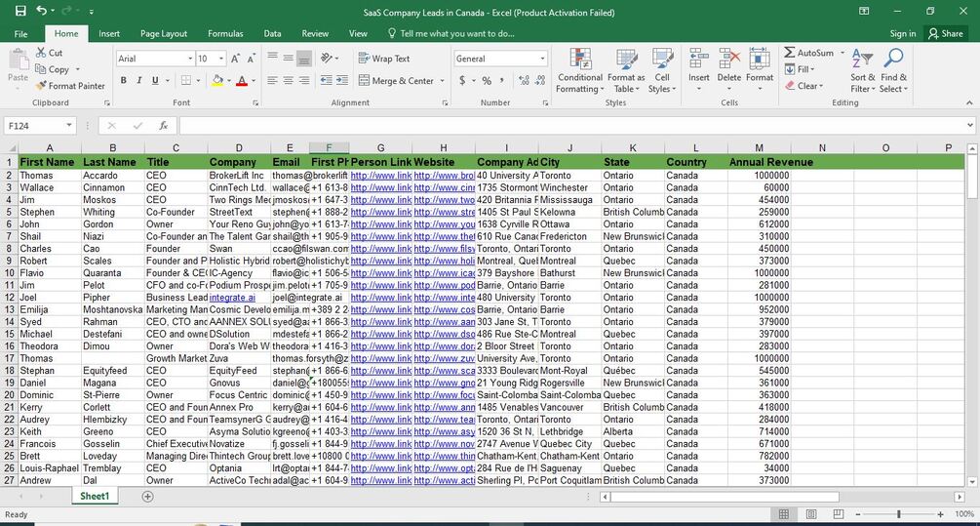Decrease the cell indent

tap(327, 80)
